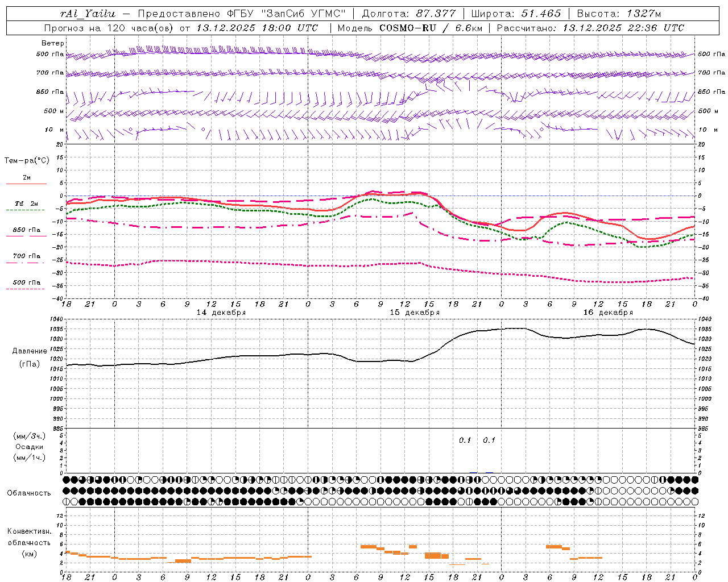
Task: Click the "Высота: 1327м" value
Action: pos(619,14)
